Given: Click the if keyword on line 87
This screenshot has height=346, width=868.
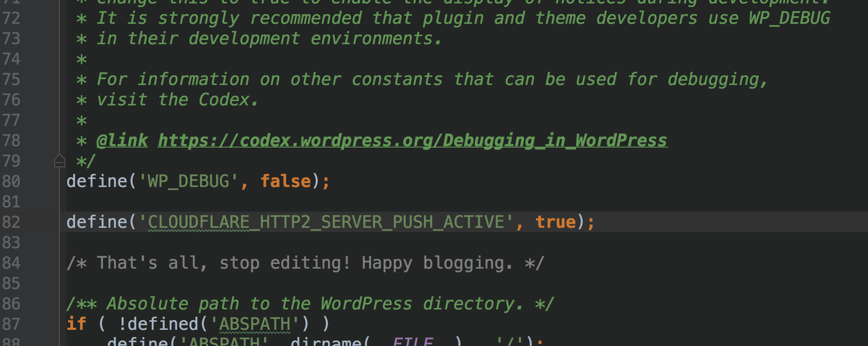Looking at the screenshot, I should click(x=76, y=324).
